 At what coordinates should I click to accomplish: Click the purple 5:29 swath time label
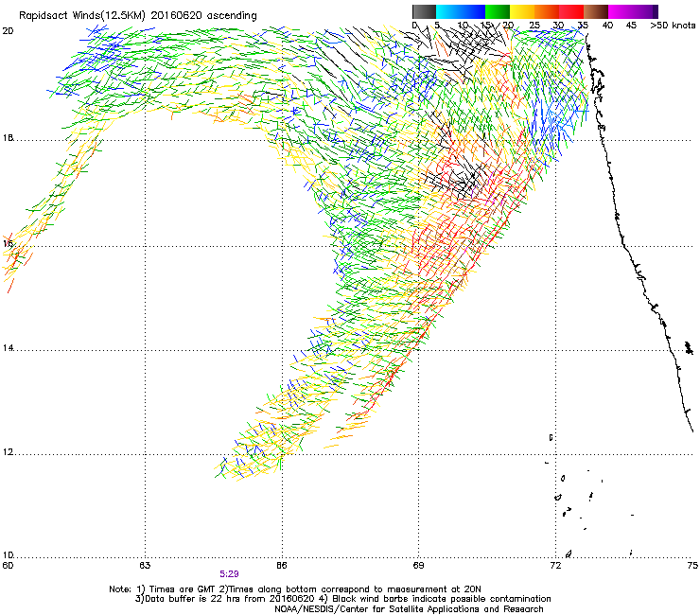[229, 574]
